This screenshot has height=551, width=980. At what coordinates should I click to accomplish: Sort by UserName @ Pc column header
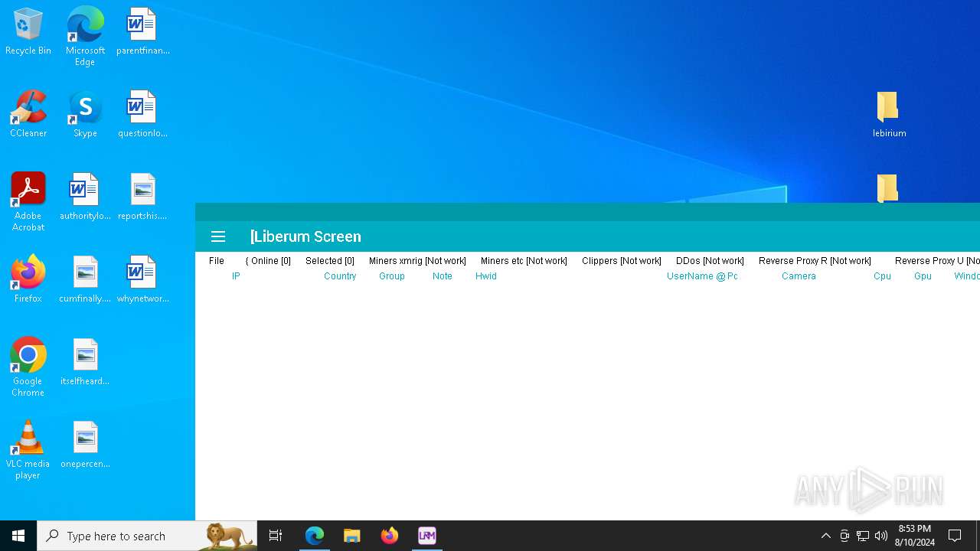[x=702, y=276]
